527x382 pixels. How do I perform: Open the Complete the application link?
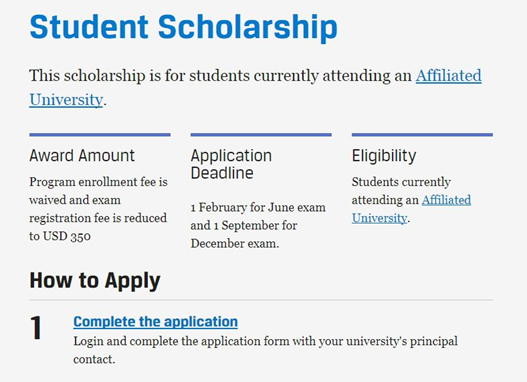pos(156,322)
